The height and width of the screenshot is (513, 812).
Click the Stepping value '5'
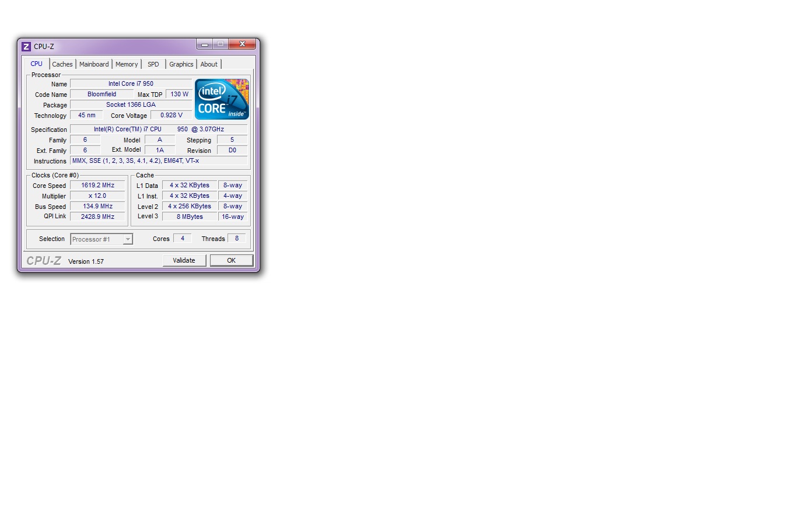click(232, 140)
